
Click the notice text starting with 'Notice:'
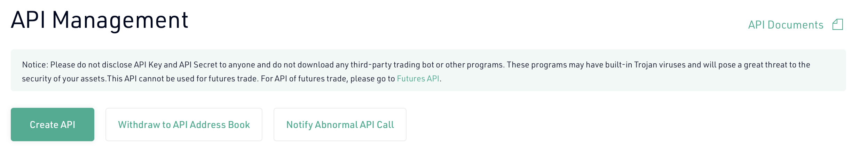(416, 72)
